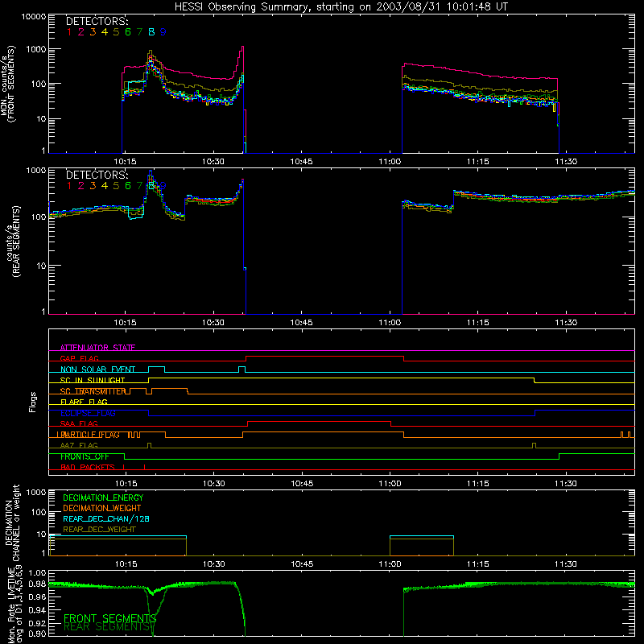The height and width of the screenshot is (644, 644).
Task: Click the ECLIPSE_FLAG label
Action: 88,413
